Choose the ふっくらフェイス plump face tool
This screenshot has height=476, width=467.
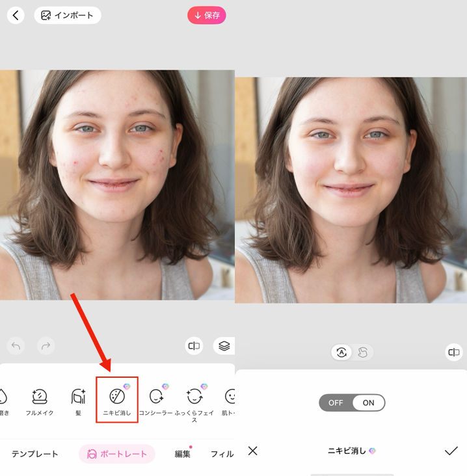[194, 402]
